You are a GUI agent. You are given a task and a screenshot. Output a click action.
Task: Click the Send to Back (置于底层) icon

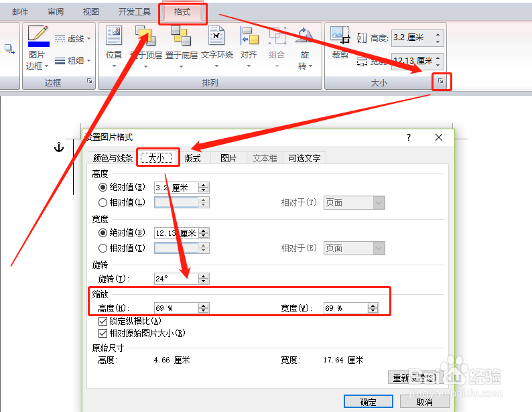pos(181,36)
